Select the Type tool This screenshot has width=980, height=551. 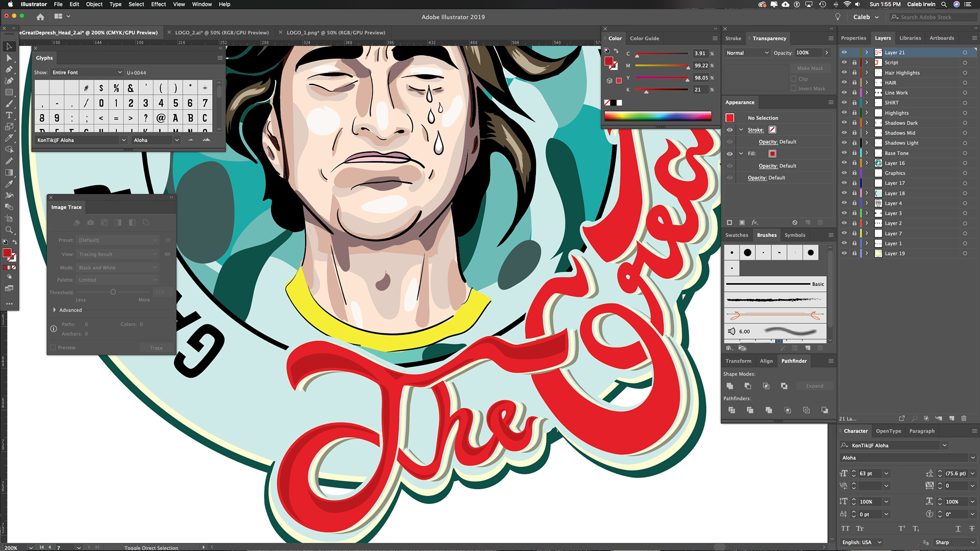pyautogui.click(x=9, y=115)
